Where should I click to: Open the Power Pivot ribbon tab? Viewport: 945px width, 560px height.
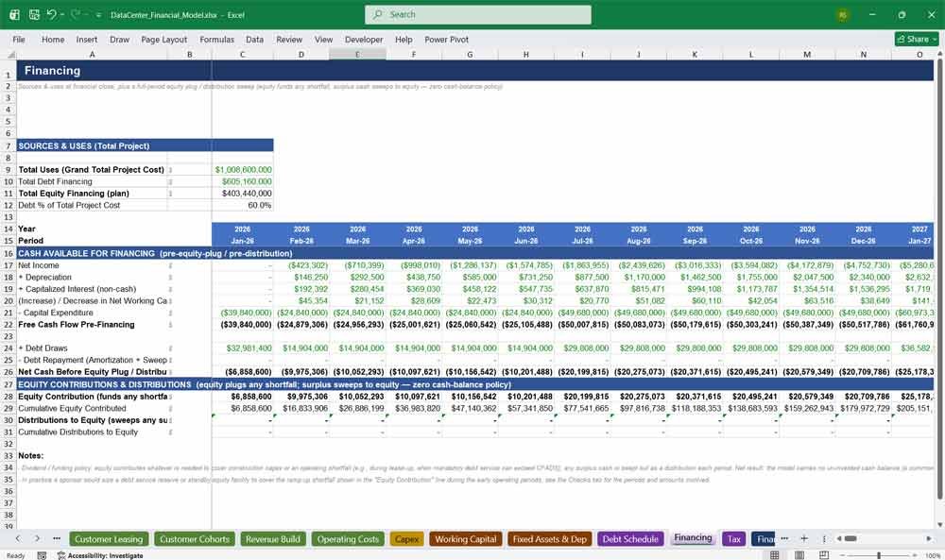pos(447,39)
